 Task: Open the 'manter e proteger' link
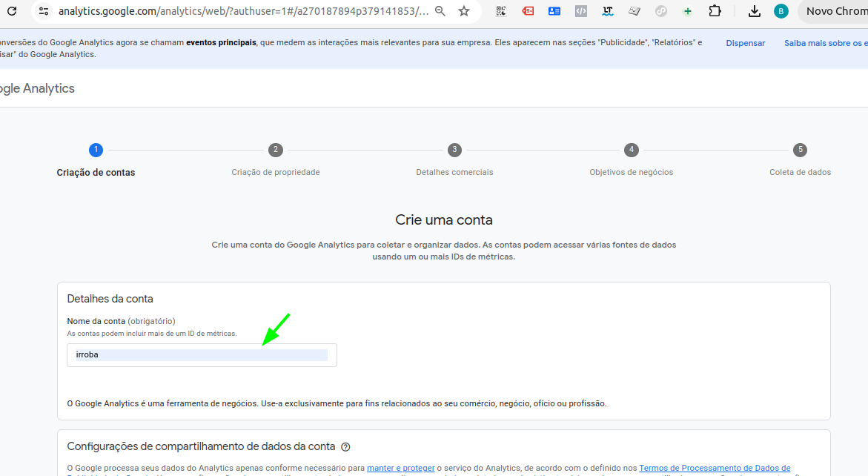[401, 469]
